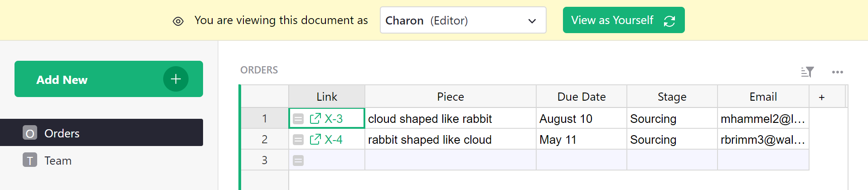The height and width of the screenshot is (190, 868).
Task: Click the open-link icon next to X-3
Action: point(315,118)
